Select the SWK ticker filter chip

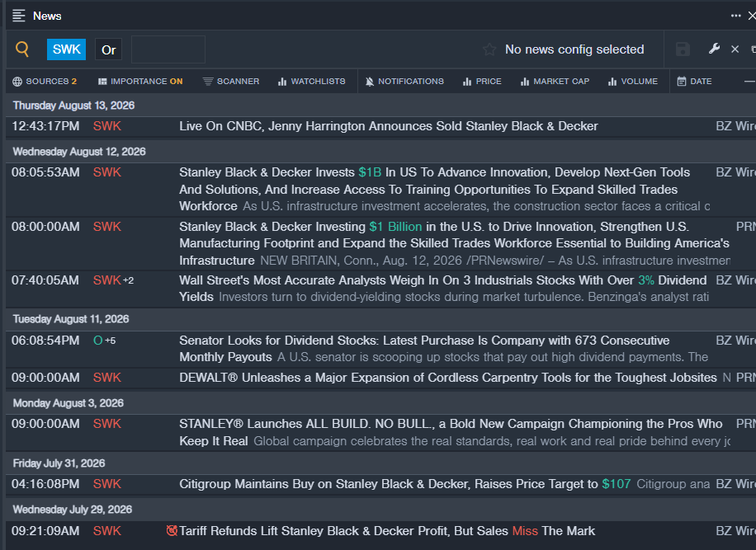[x=67, y=49]
